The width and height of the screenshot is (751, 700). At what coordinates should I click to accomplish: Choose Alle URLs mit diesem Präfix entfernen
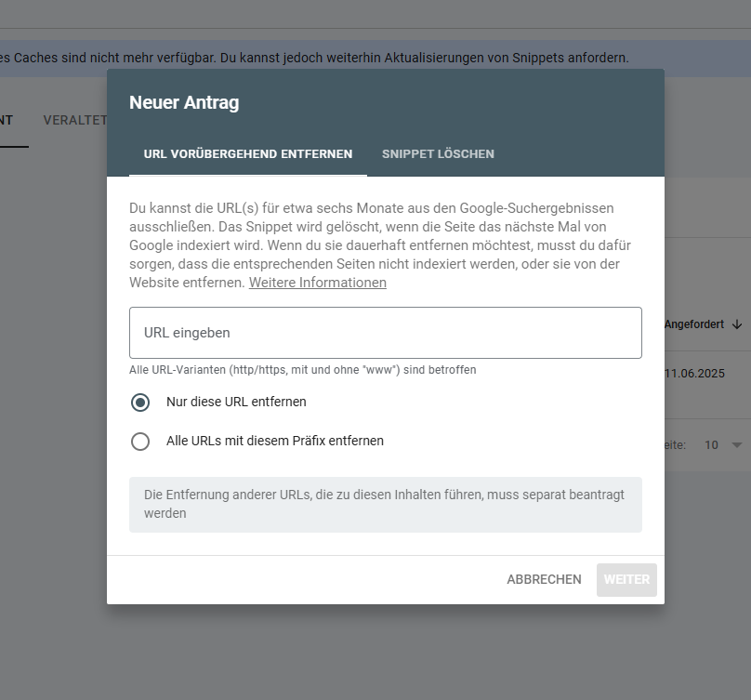tap(140, 442)
